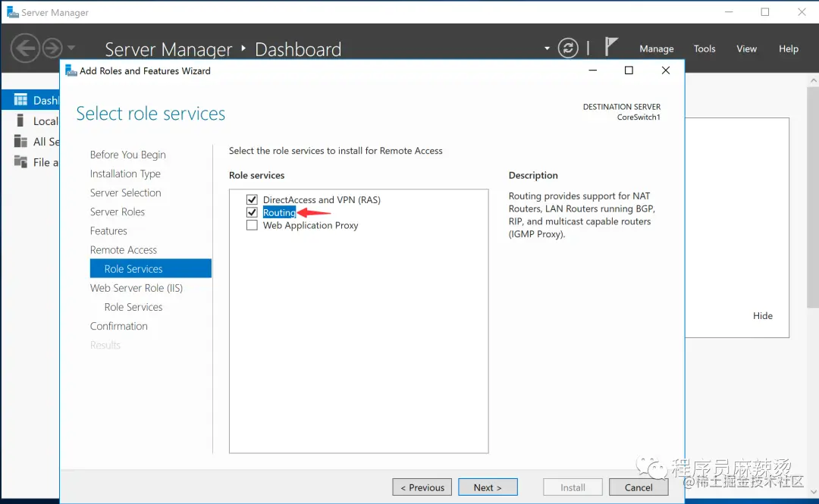Click CoreSwitch1 destination server name

(x=639, y=117)
